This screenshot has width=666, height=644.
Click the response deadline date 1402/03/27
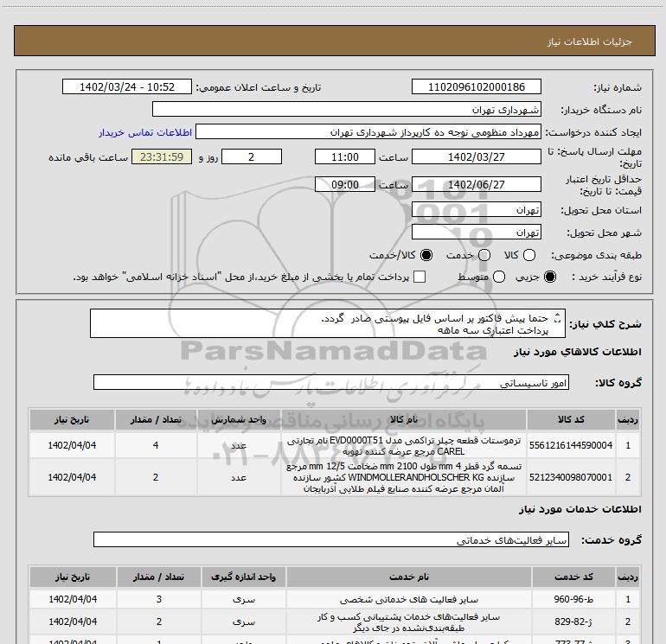[x=476, y=156]
